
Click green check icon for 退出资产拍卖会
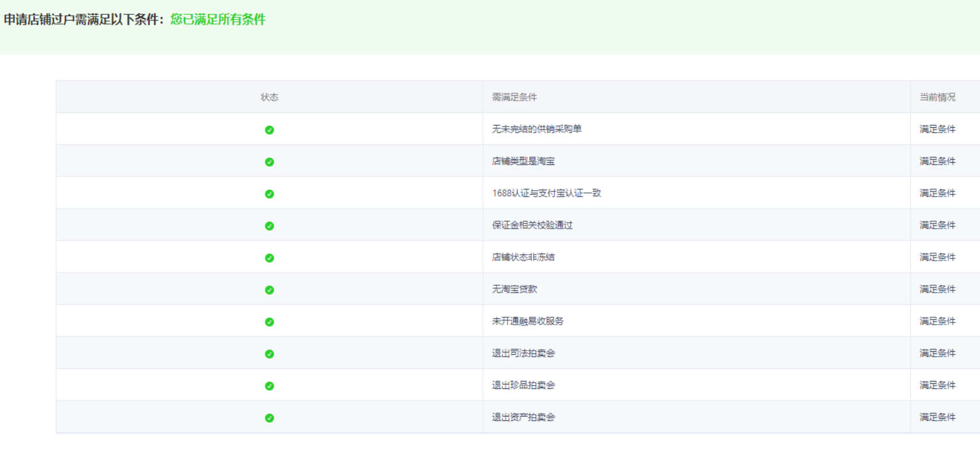pos(269,418)
